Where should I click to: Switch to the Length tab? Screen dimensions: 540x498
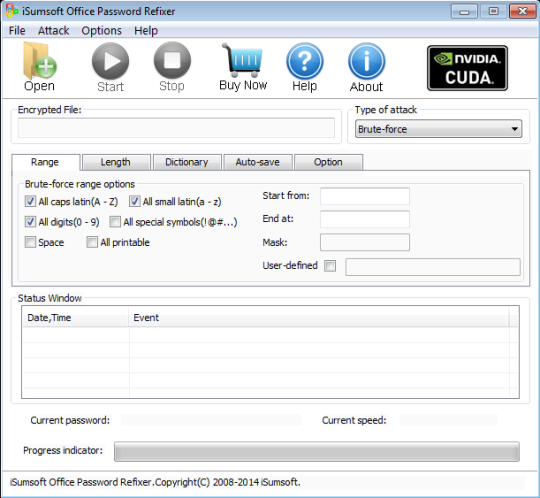click(116, 162)
